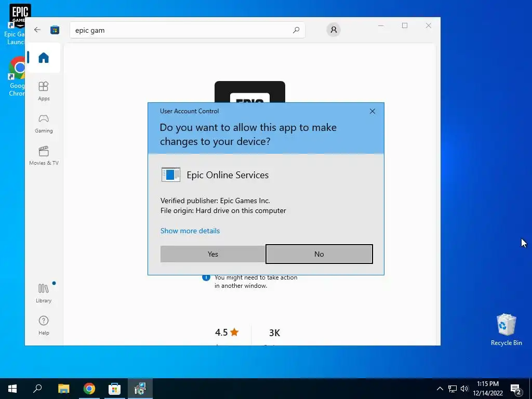Click 'Verified publisher: Epic Games Inc.' text
Screen dimensions: 532x399
point(215,201)
